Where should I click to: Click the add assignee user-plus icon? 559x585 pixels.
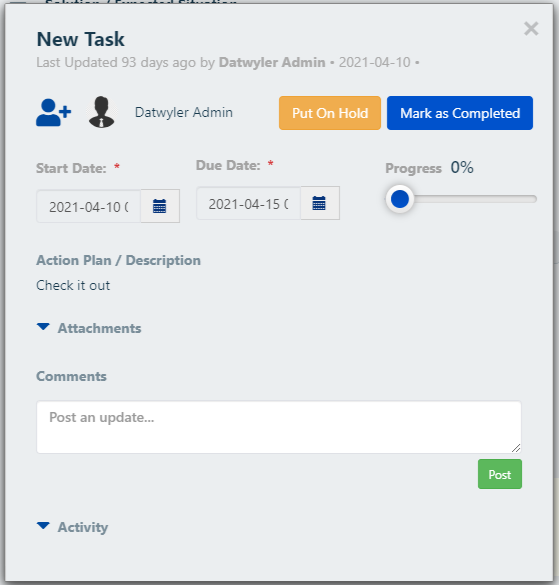[54, 113]
